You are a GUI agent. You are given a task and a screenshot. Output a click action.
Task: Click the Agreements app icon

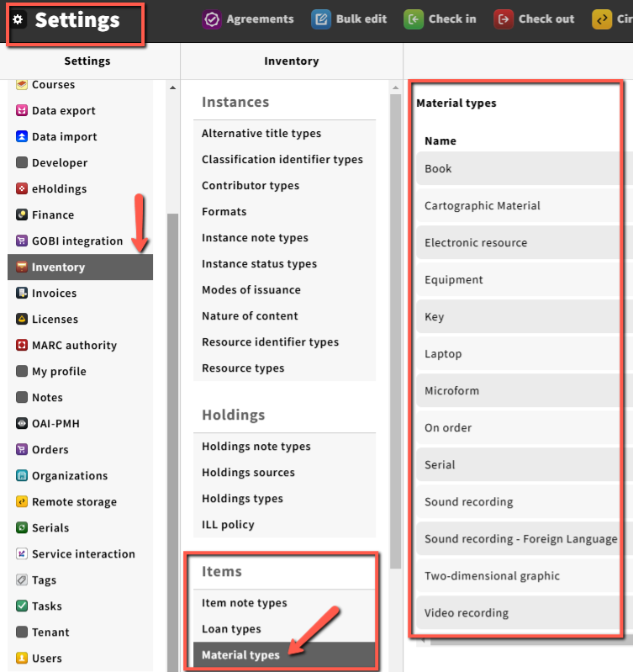tap(212, 19)
